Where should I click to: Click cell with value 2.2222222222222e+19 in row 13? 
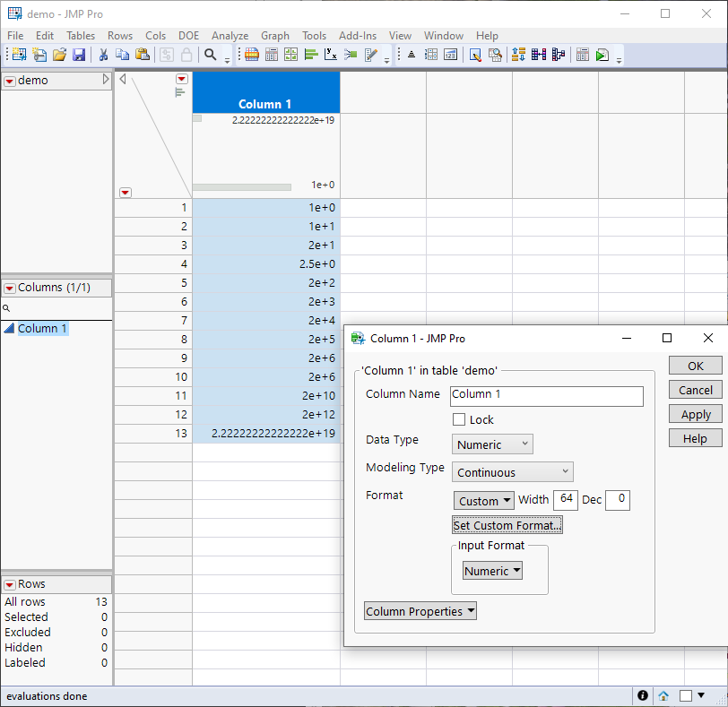point(266,434)
